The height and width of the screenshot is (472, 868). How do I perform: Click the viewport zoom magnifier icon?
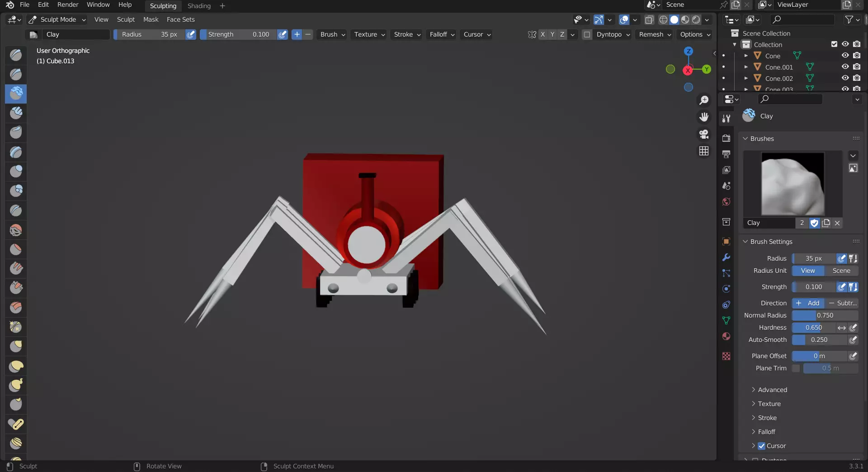pos(704,100)
